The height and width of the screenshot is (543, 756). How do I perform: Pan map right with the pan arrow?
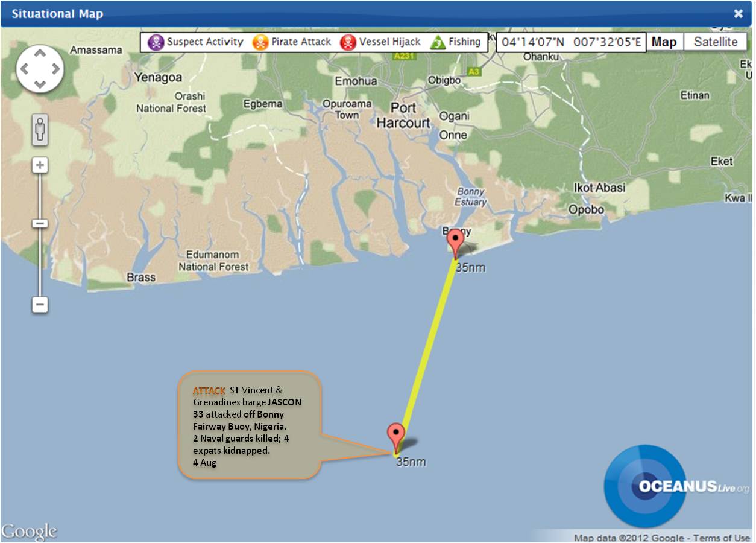pyautogui.click(x=55, y=69)
